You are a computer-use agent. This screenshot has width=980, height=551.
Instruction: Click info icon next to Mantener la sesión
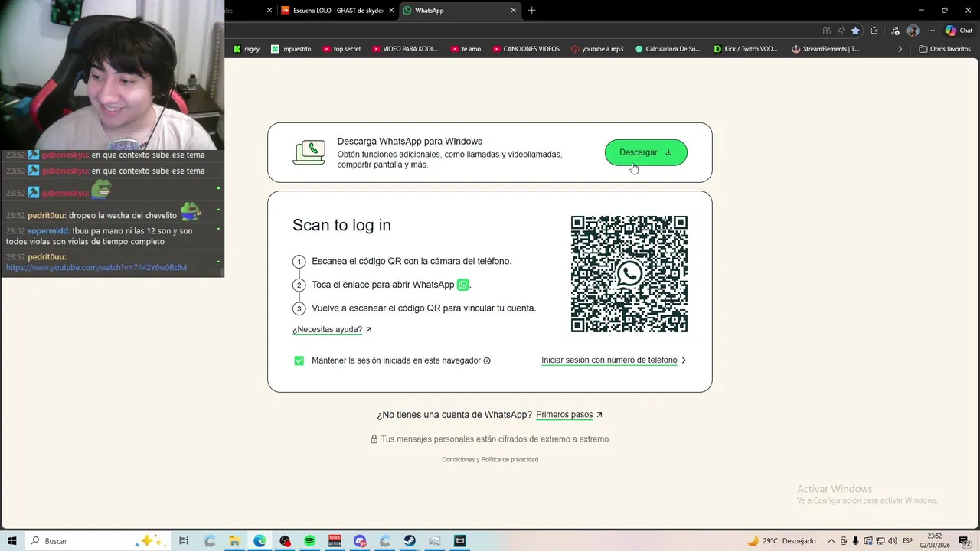click(487, 360)
